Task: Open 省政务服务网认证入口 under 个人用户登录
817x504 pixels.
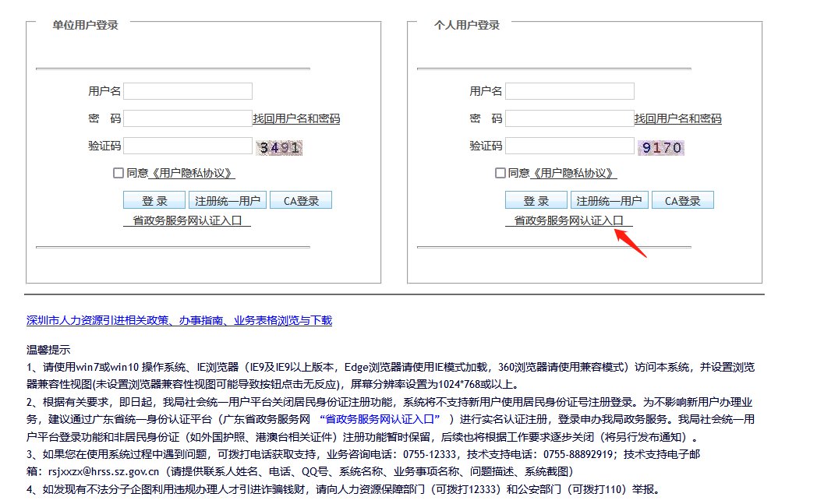Action: coord(568,220)
